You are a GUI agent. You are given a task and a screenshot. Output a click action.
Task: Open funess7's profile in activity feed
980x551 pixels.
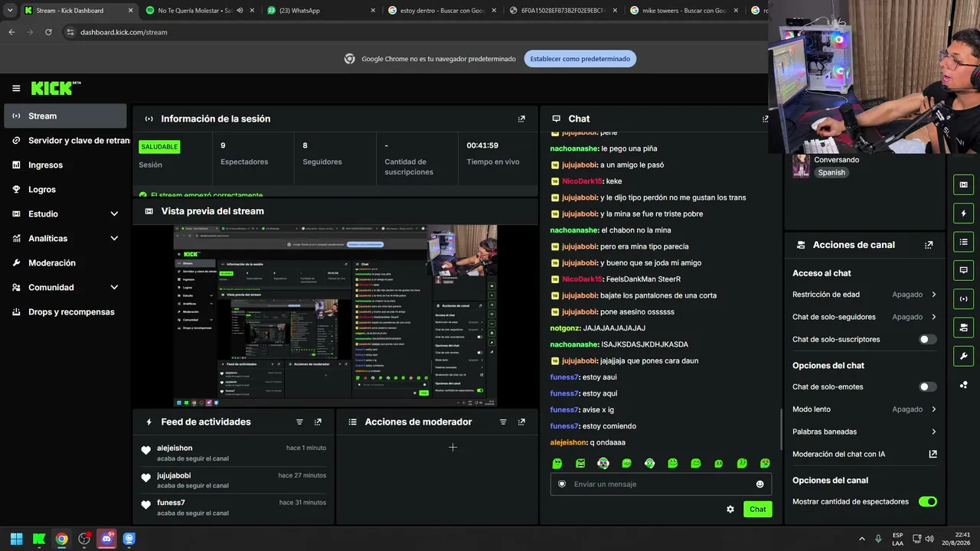point(171,503)
